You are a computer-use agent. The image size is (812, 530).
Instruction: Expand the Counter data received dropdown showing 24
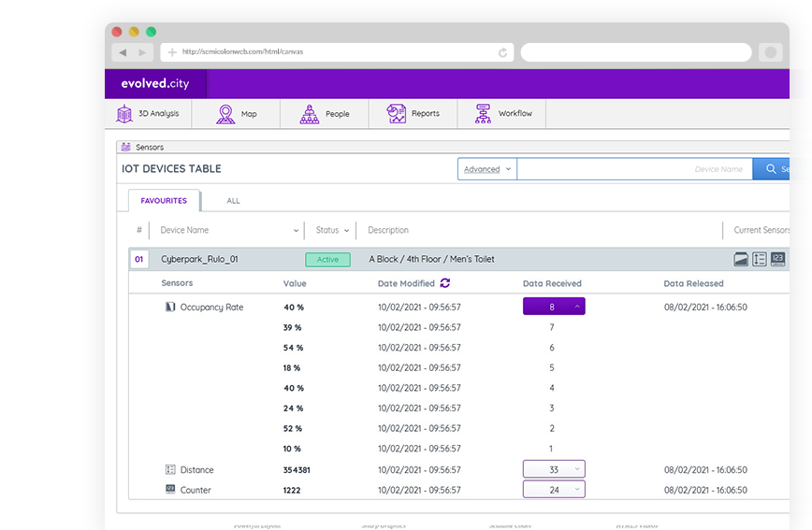[554, 489]
